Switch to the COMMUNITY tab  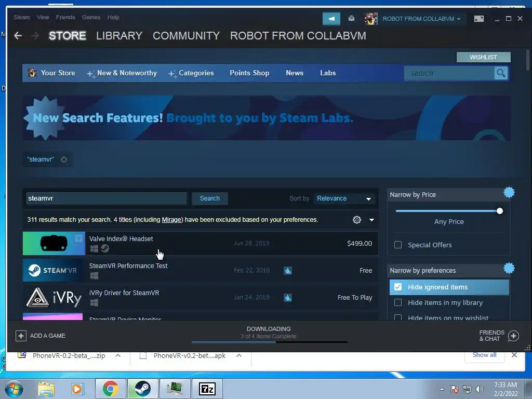click(x=187, y=36)
